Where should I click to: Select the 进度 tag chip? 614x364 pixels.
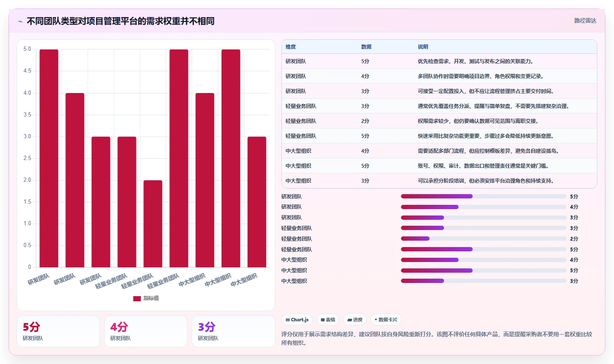point(355,320)
